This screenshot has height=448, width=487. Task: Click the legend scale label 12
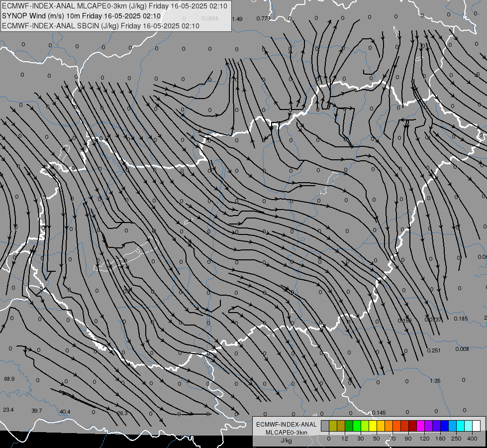[345, 439]
